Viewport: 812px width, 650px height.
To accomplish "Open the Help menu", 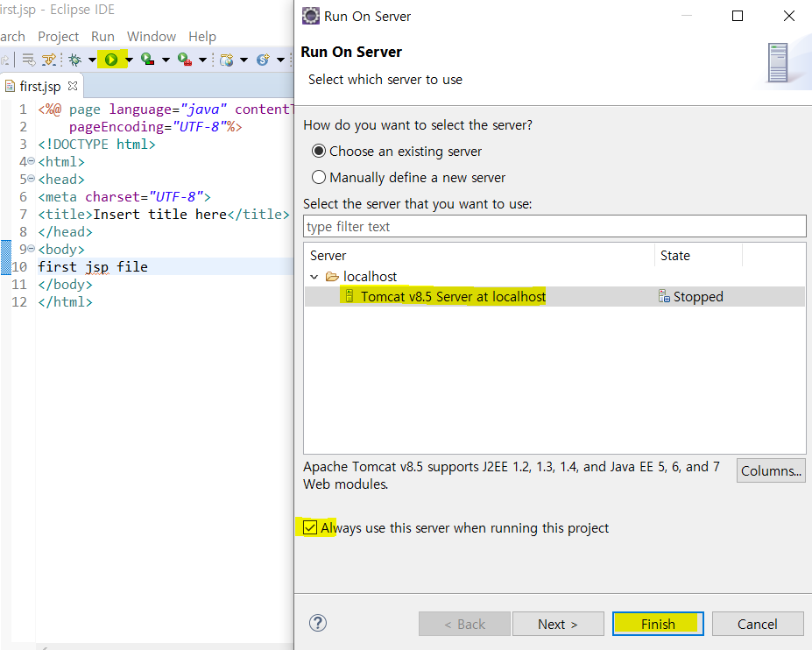I will point(202,37).
